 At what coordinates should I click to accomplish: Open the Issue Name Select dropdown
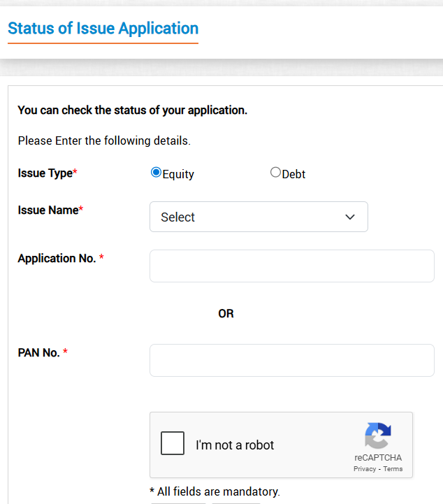259,217
